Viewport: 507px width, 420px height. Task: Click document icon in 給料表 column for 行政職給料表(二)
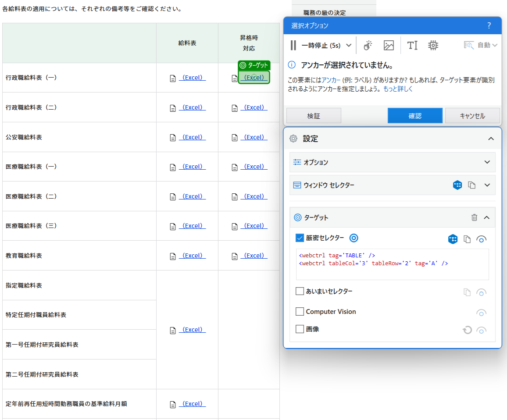(173, 108)
